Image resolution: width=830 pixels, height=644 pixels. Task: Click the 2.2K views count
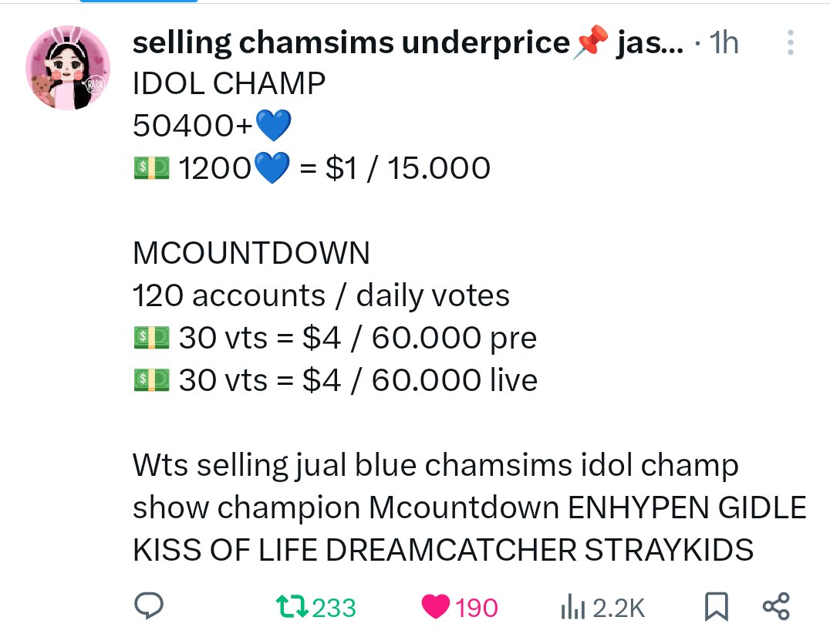[619, 608]
